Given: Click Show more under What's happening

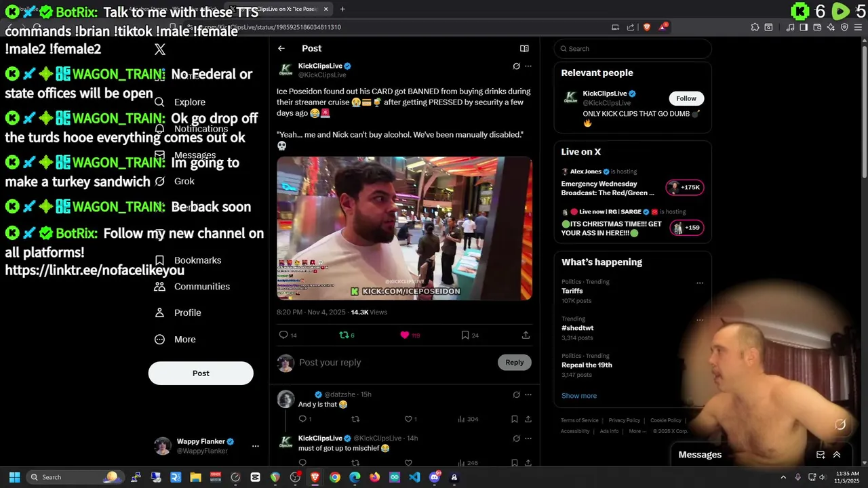Looking at the screenshot, I should (x=579, y=396).
